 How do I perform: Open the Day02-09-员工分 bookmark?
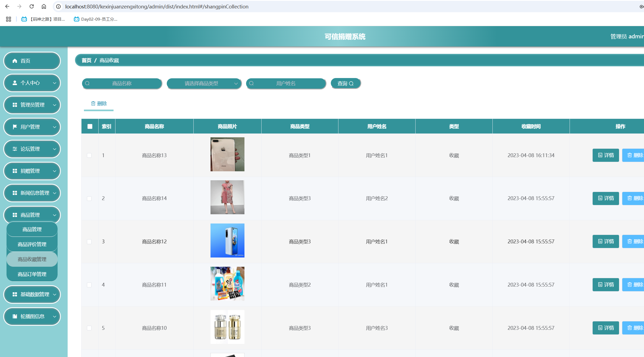96,19
